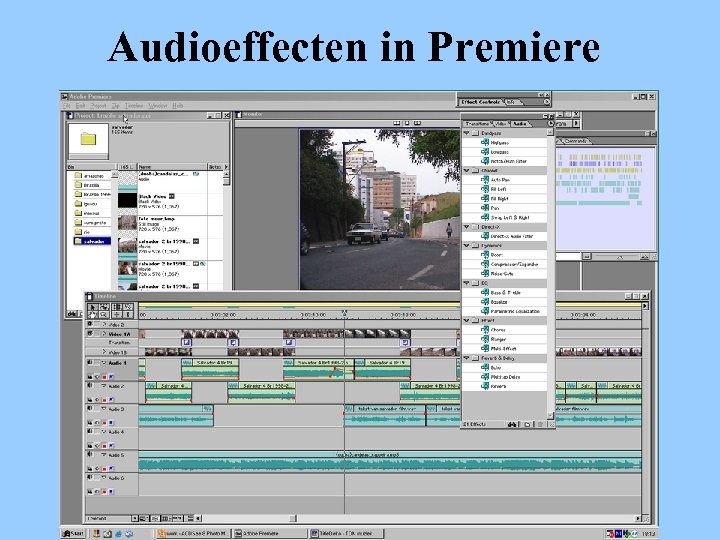Open the Window menu

coord(158,106)
